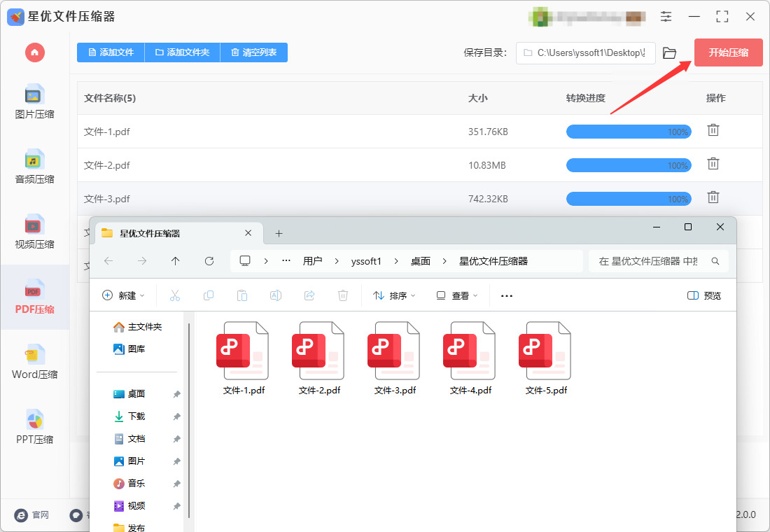Click the 文件-1.pdf progress bar
Viewport: 770px width, 532px height.
tap(629, 132)
